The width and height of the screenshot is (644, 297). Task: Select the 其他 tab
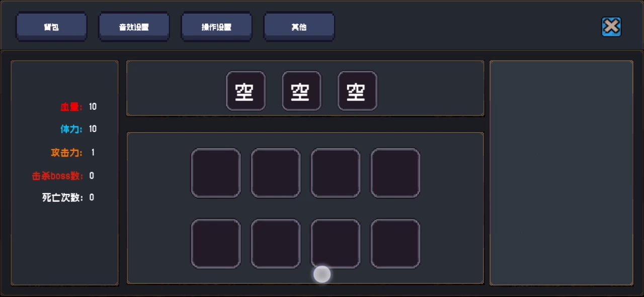[299, 27]
